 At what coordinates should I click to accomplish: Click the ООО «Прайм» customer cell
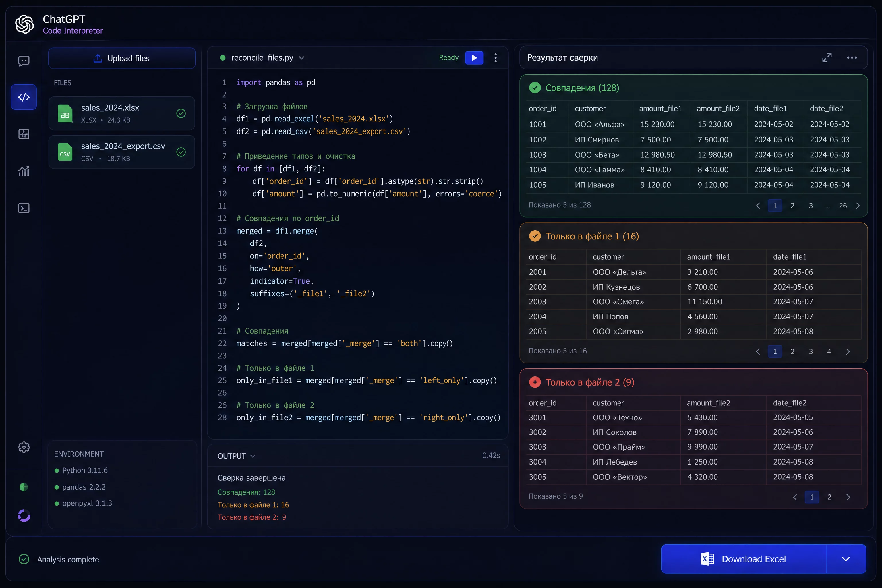(619, 447)
